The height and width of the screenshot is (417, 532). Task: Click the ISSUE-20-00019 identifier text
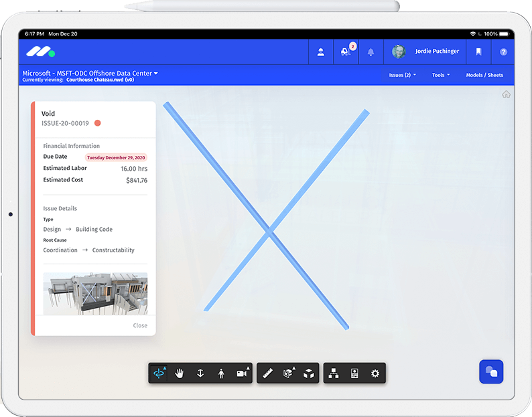click(65, 123)
